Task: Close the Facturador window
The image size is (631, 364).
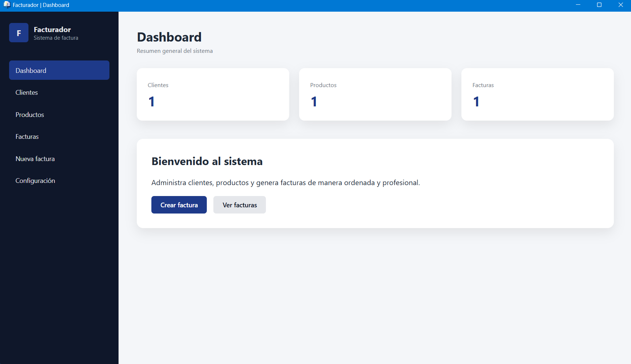Action: [x=620, y=5]
